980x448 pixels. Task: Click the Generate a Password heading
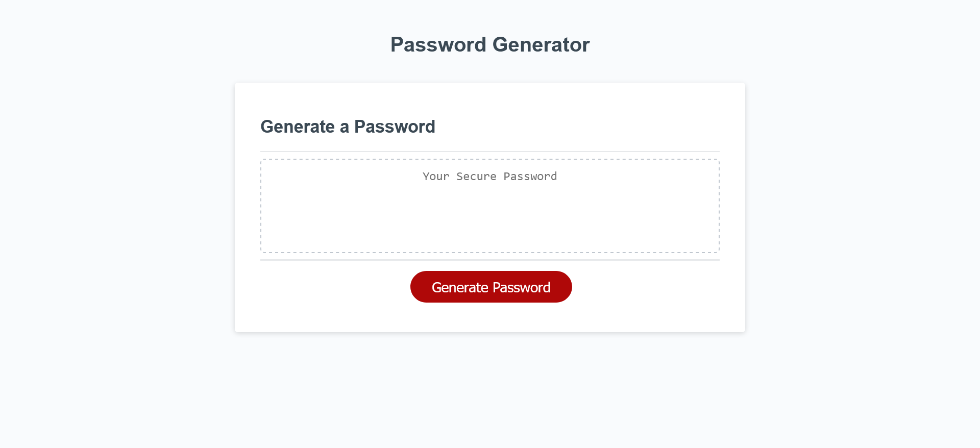pos(348,127)
